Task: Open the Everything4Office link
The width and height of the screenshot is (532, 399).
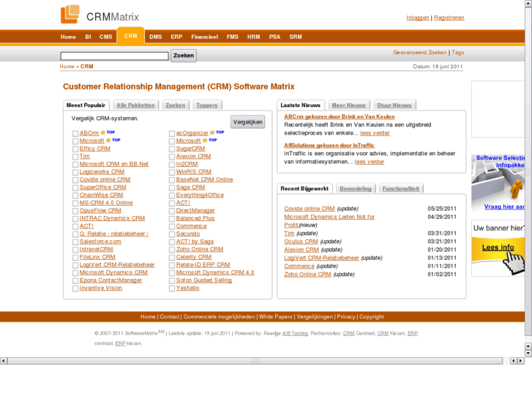Action: point(200,195)
